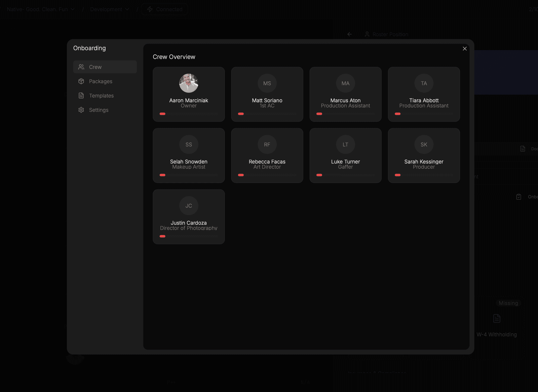Click the Crew people icon in sidebar

click(81, 67)
